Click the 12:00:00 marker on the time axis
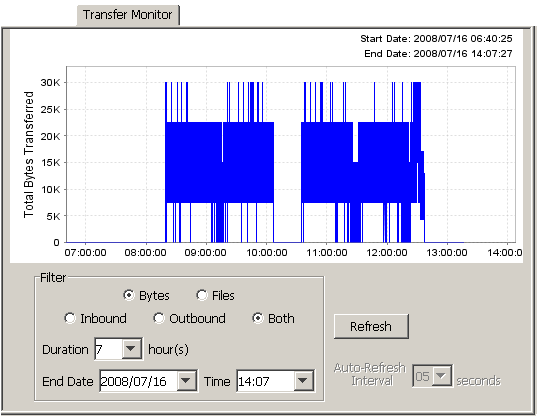Screen dimensions: 537x417 click(x=387, y=253)
